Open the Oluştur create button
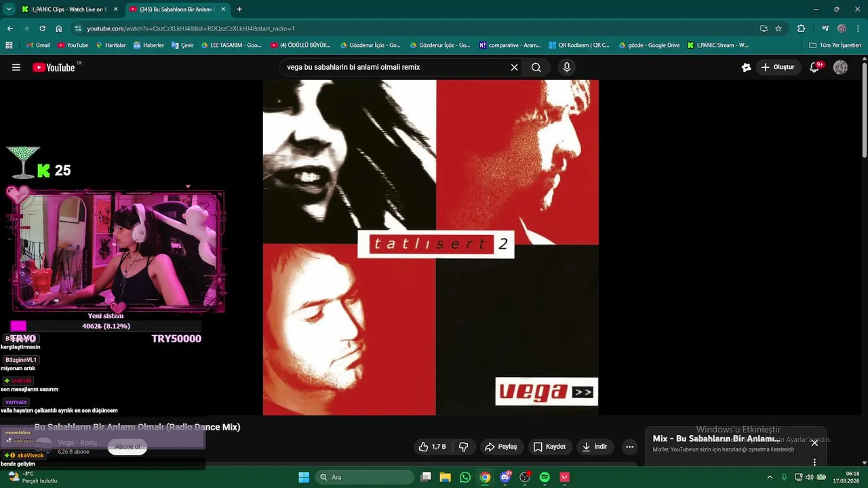 click(778, 67)
